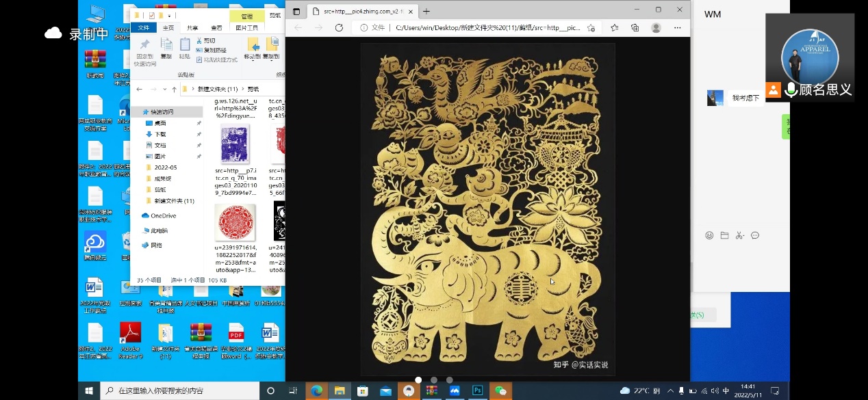Open Microsoft Edge from the taskbar

[x=316, y=390]
